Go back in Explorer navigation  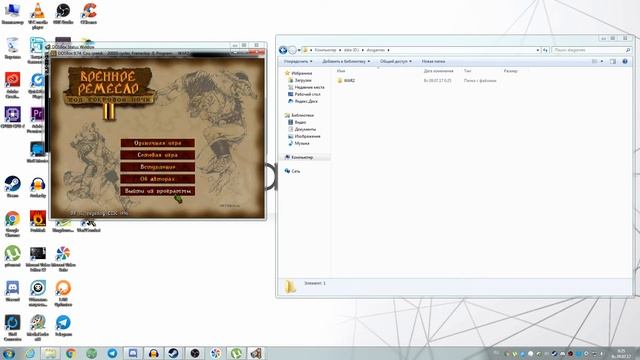tap(282, 50)
